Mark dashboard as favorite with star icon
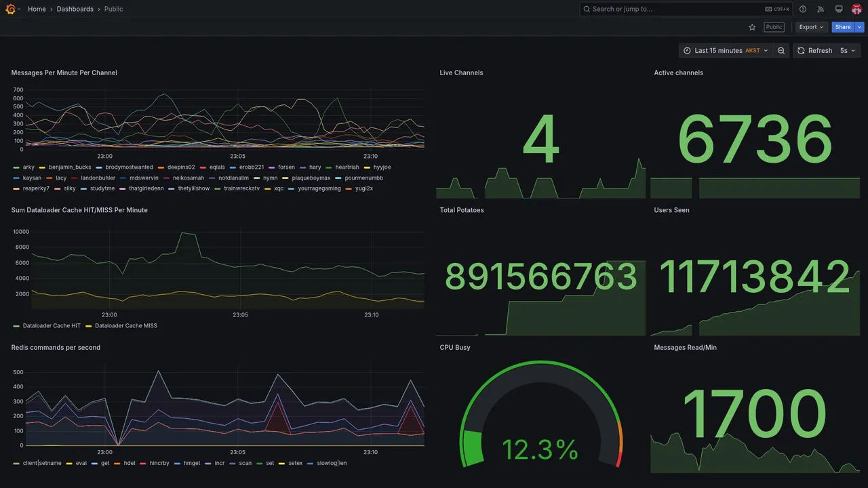The width and height of the screenshot is (868, 488). [x=752, y=27]
